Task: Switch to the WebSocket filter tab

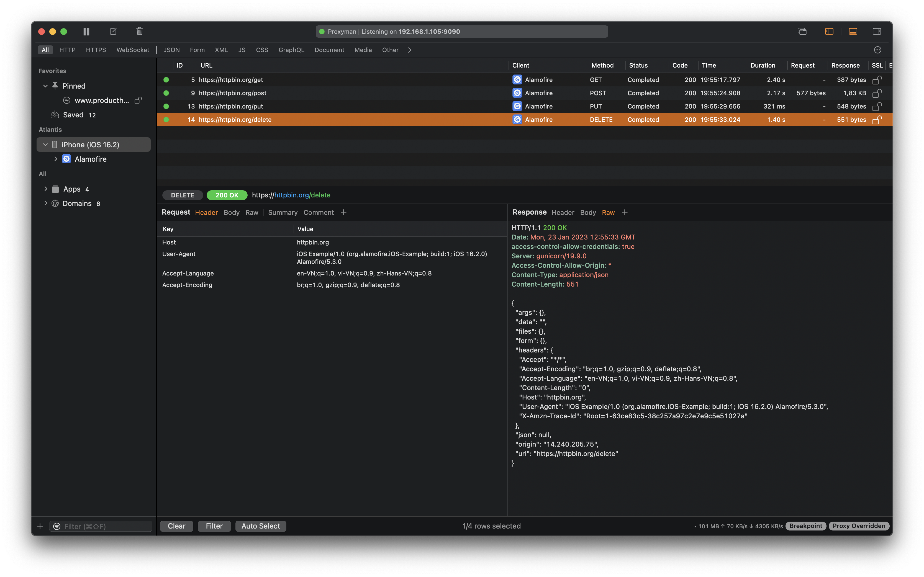Action: (132, 50)
